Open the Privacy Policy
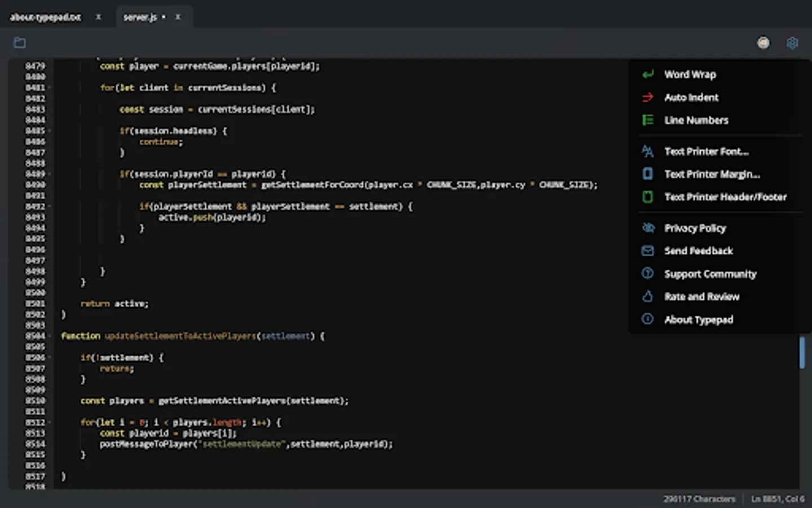Image resolution: width=812 pixels, height=508 pixels. tap(695, 228)
